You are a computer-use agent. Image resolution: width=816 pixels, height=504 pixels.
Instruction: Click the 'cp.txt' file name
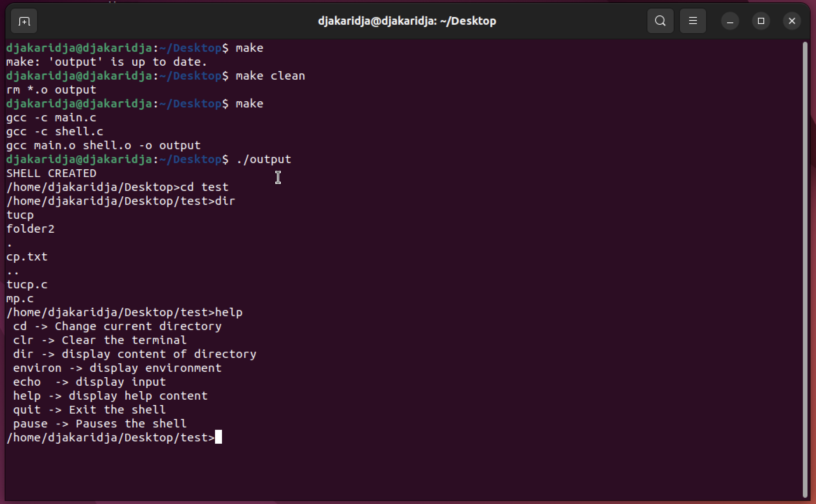click(27, 257)
